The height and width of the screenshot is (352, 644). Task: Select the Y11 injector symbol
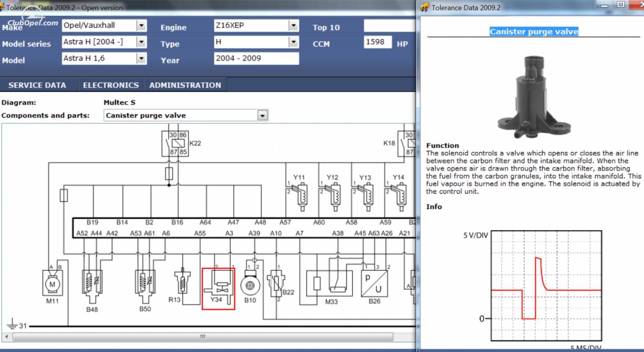tap(300, 197)
